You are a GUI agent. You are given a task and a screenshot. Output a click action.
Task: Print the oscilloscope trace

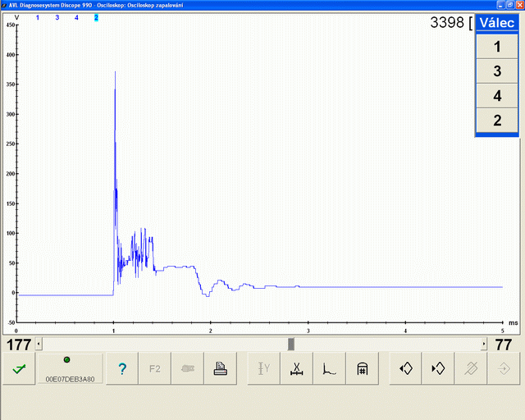tap(221, 368)
